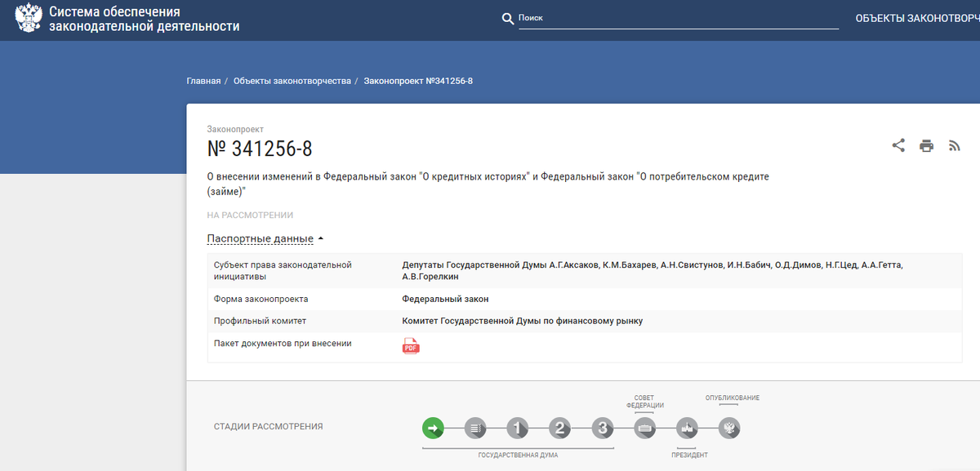Screen dimensions: 980x471
Task: Open the PDF of the submitted document package
Action: pos(410,345)
